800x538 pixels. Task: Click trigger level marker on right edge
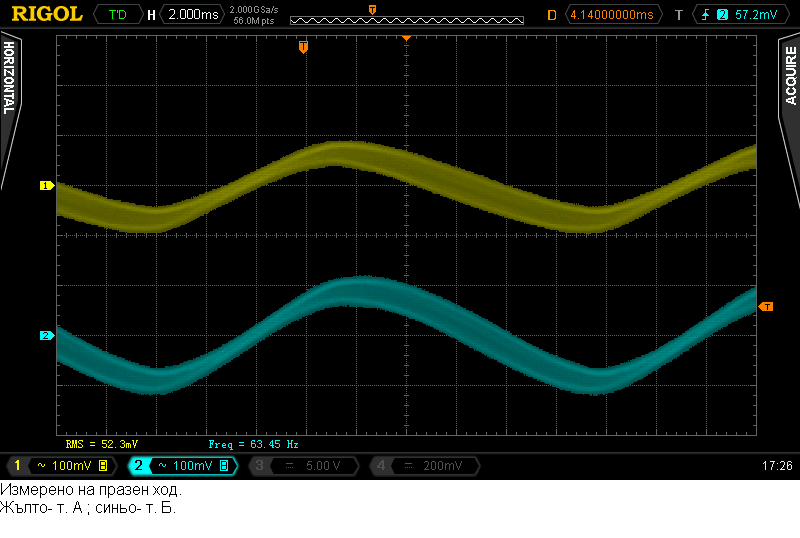(x=766, y=306)
